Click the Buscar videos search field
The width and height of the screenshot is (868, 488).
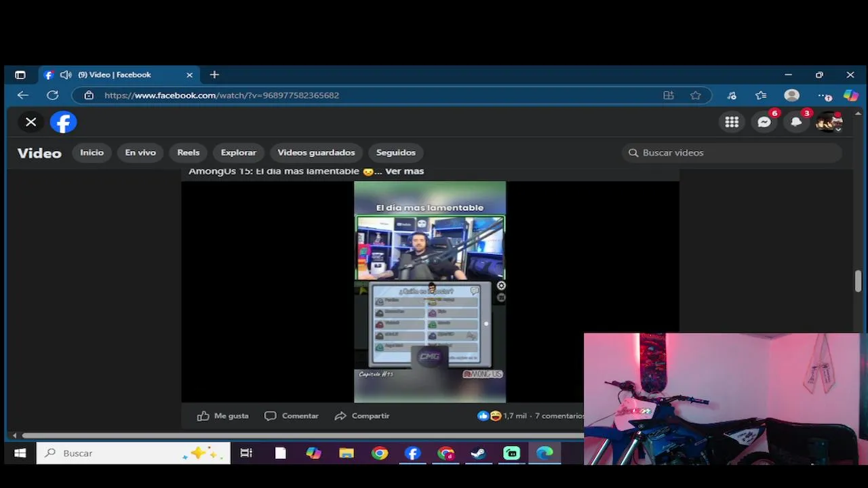[732, 152]
